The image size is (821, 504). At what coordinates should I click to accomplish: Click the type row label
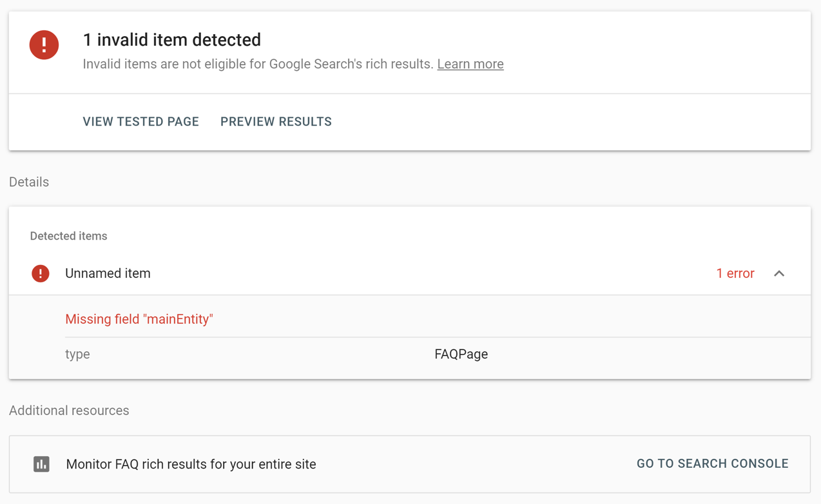click(x=77, y=354)
